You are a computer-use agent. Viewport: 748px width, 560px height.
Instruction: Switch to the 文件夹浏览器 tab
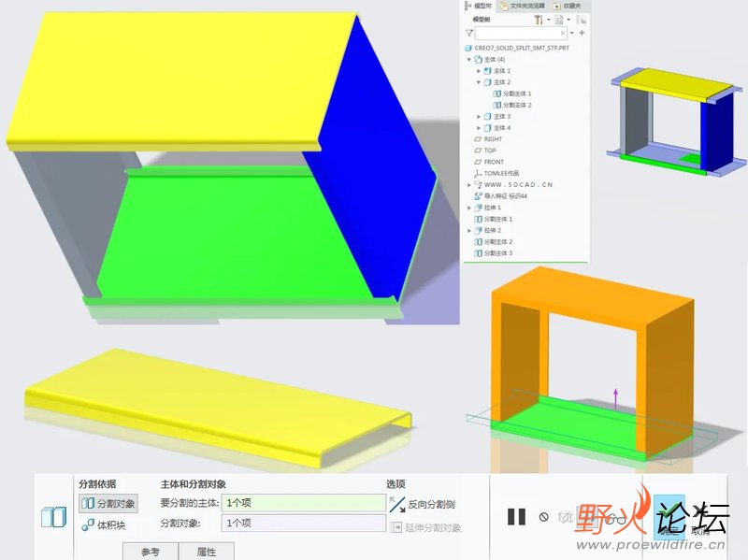(x=522, y=6)
